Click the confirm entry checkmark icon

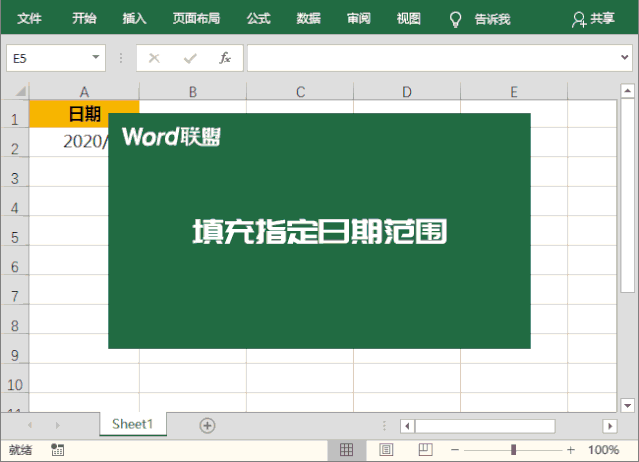click(189, 58)
